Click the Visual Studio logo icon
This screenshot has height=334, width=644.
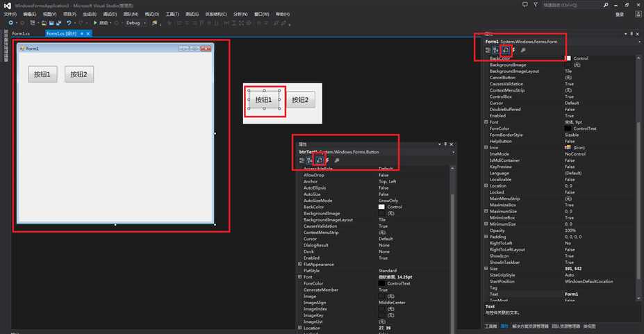pyautogui.click(x=8, y=6)
